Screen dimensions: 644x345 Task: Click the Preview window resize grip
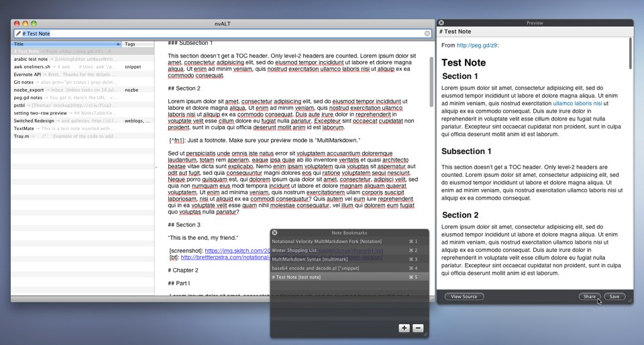[x=629, y=301]
